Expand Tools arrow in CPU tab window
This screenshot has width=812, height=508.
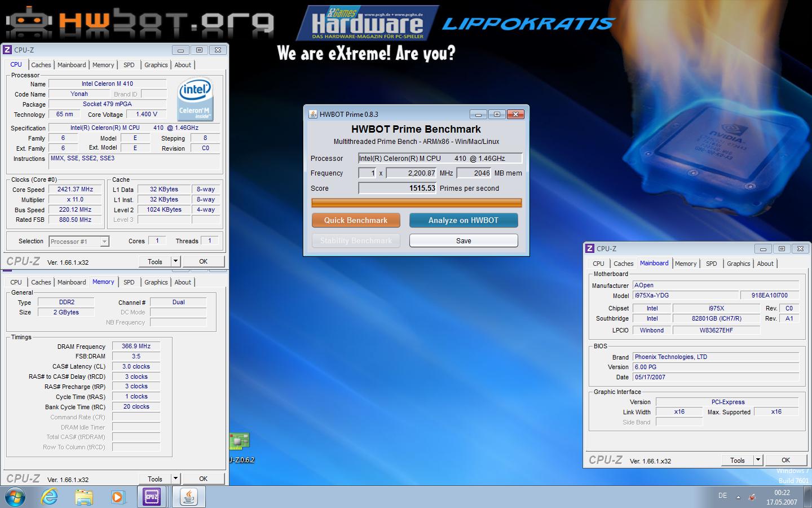click(x=175, y=261)
